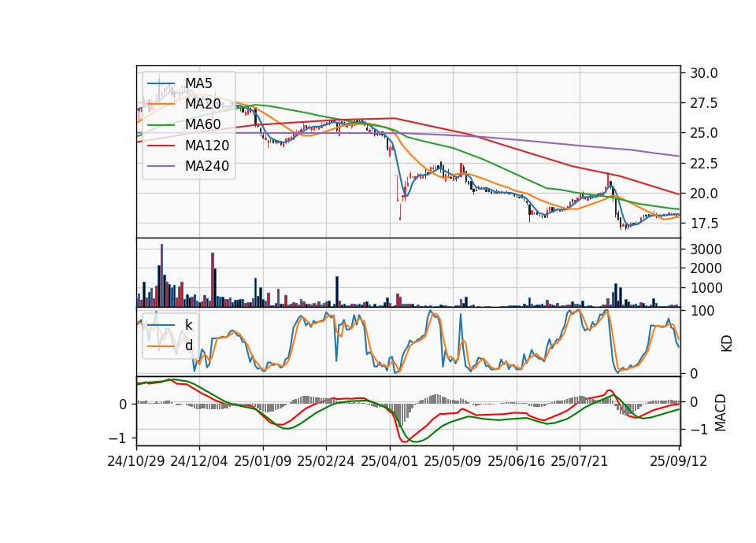Click the April low candlestick near 17.5
This screenshot has height=543, width=756.
pyautogui.click(x=400, y=211)
